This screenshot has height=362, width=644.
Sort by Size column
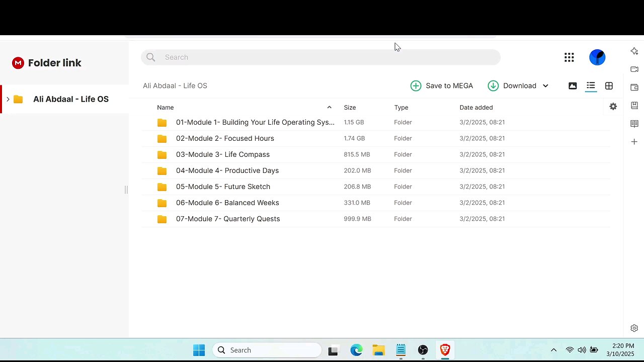tap(350, 108)
